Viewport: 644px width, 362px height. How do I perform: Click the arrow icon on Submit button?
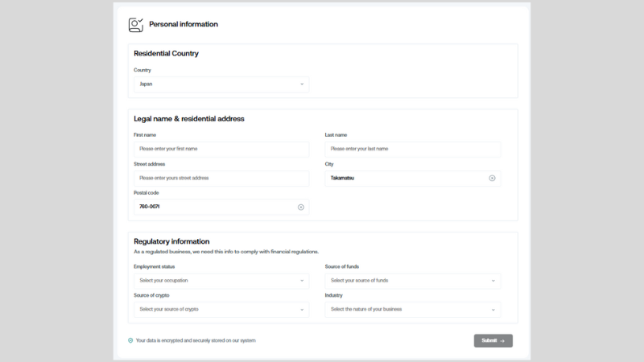coord(502,341)
